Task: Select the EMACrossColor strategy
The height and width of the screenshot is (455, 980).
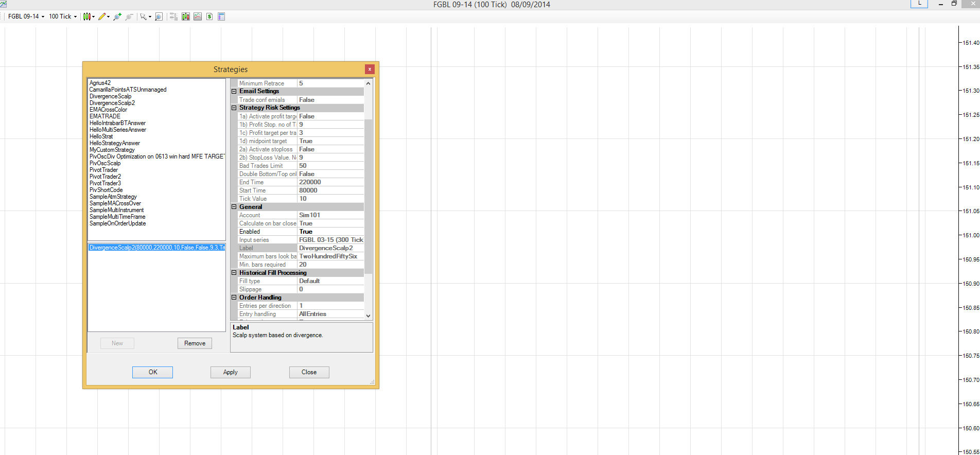Action: [x=108, y=110]
